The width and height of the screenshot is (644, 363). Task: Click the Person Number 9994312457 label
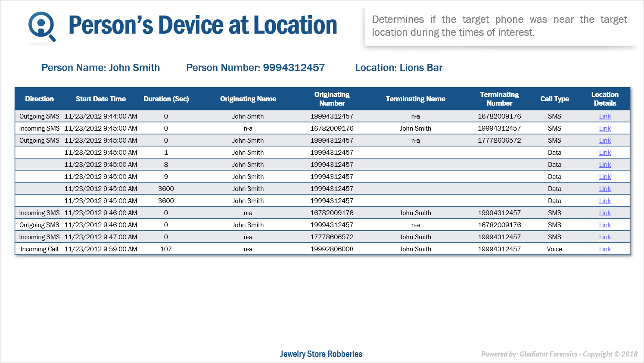tap(255, 68)
